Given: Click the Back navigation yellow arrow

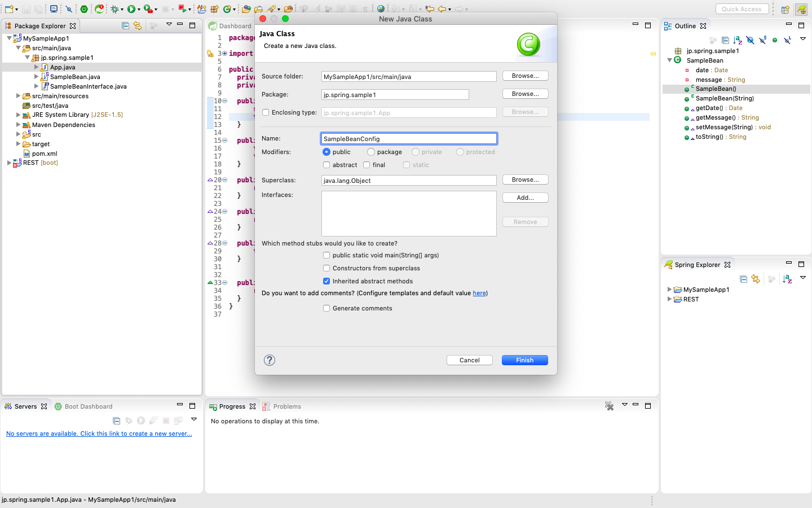Looking at the screenshot, I should 443,9.
